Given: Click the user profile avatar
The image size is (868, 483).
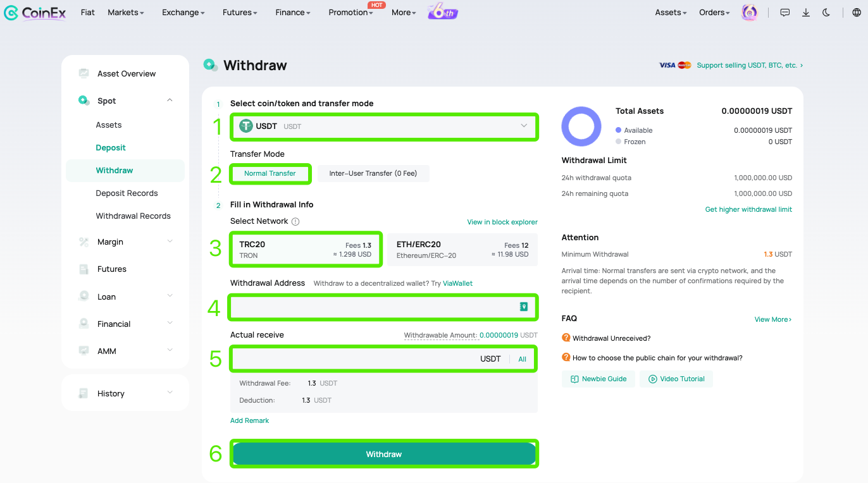Looking at the screenshot, I should tap(749, 13).
